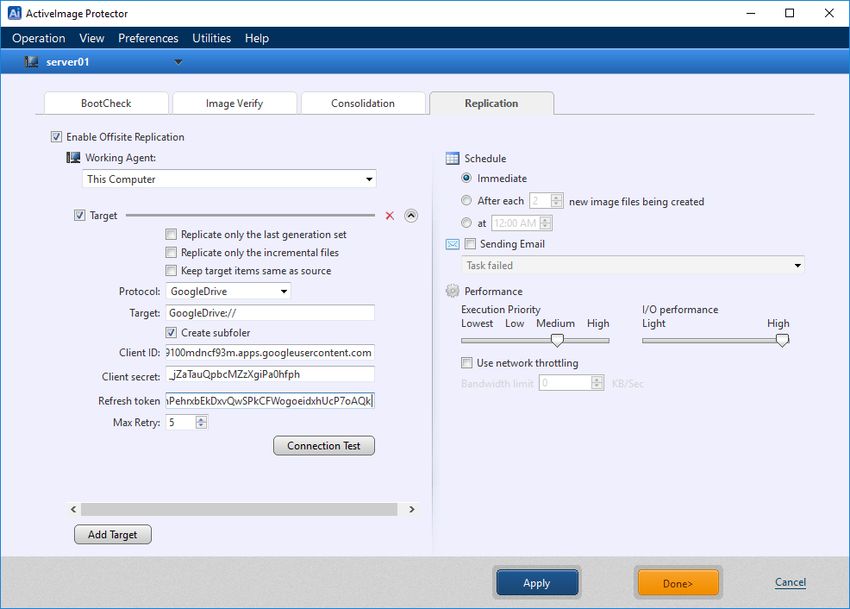Click the Schedule calendar icon
850x609 pixels.
tap(452, 158)
